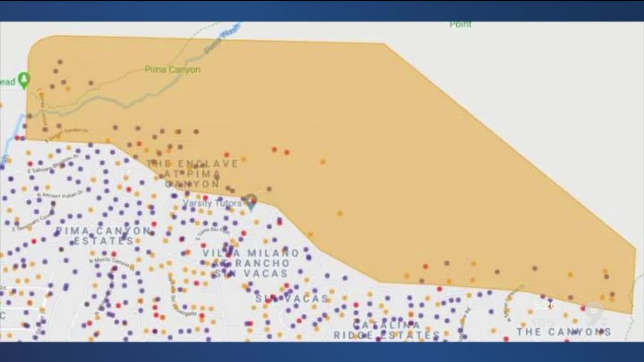Click the Varsity Tutors text label
The image size is (644, 362).
211,203
